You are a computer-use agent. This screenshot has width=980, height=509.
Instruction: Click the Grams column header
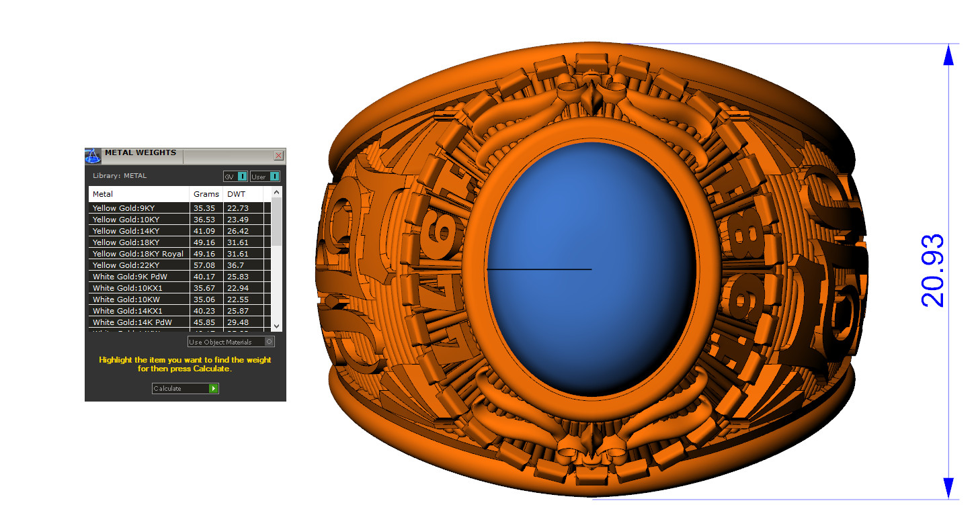[206, 194]
